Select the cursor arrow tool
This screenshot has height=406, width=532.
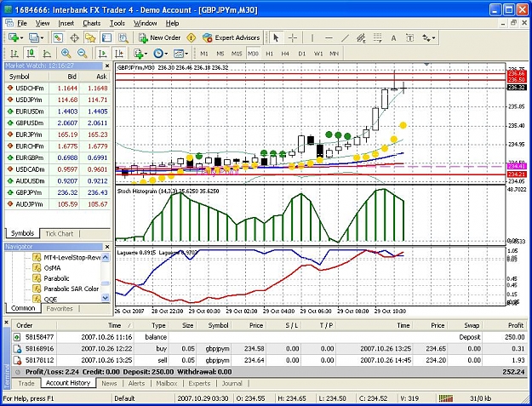[x=276, y=37]
